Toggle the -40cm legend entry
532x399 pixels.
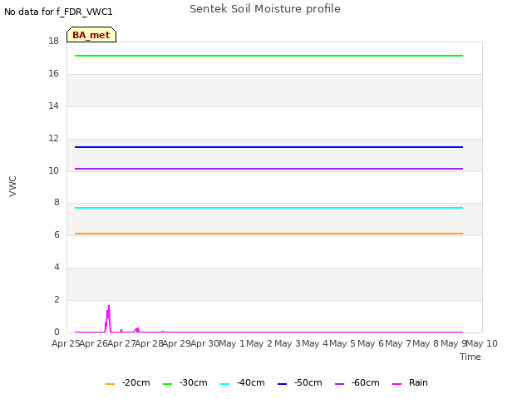pyautogui.click(x=242, y=382)
